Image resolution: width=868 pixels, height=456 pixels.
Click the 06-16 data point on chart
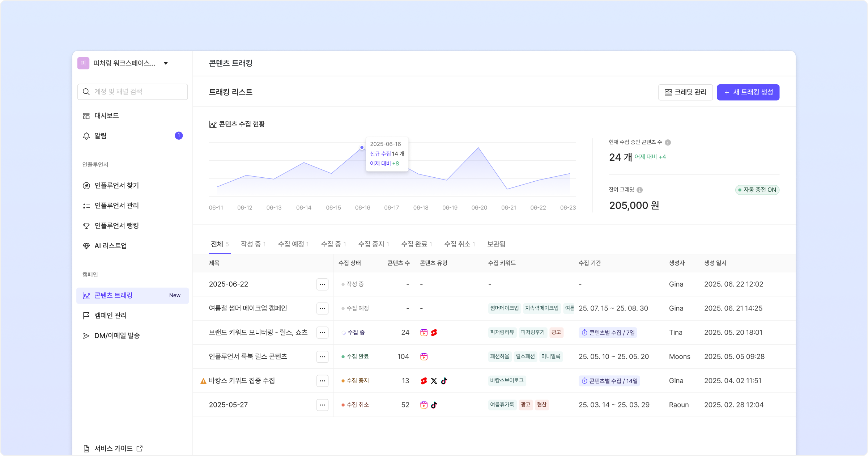coord(362,148)
